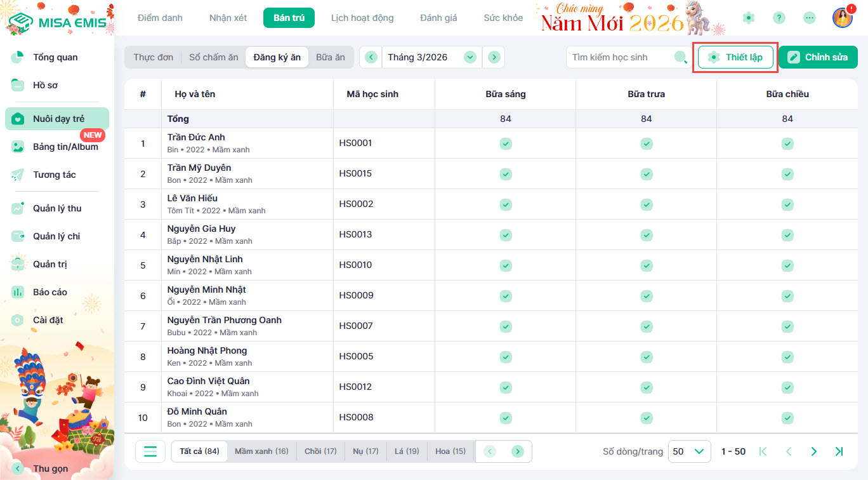Viewport: 868px width, 480px height.
Task: Open the settings gear in top bar
Action: point(749,18)
